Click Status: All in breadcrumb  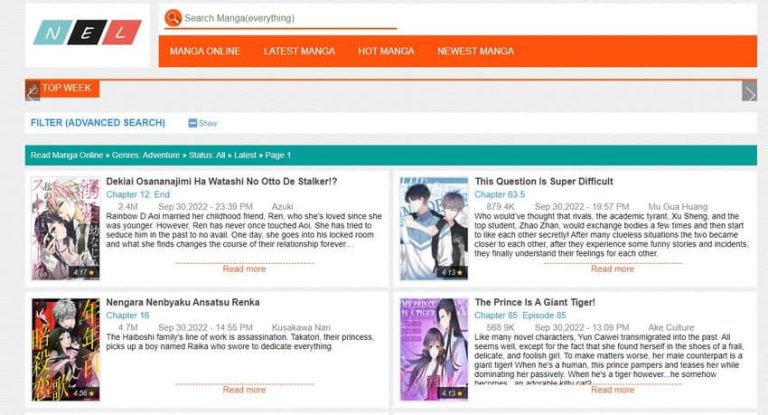[207, 155]
